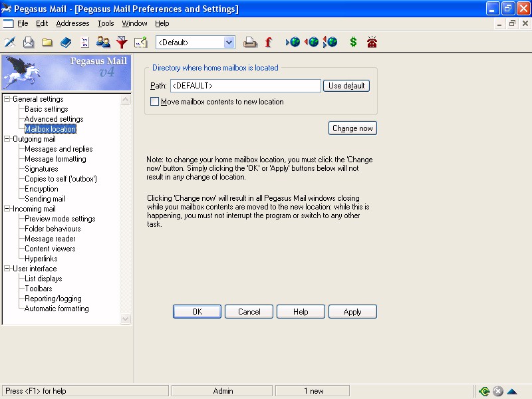
Task: Select Message reader in the tree
Action: tap(50, 239)
